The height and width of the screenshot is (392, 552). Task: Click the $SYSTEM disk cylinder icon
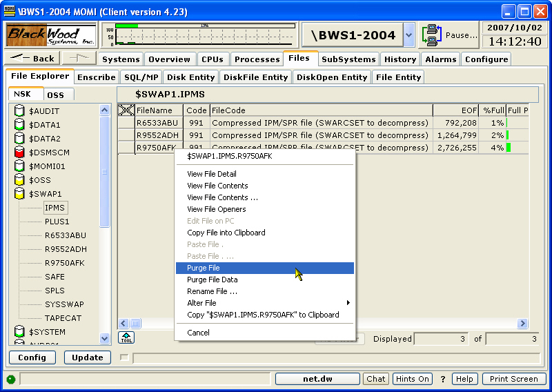pyautogui.click(x=19, y=331)
